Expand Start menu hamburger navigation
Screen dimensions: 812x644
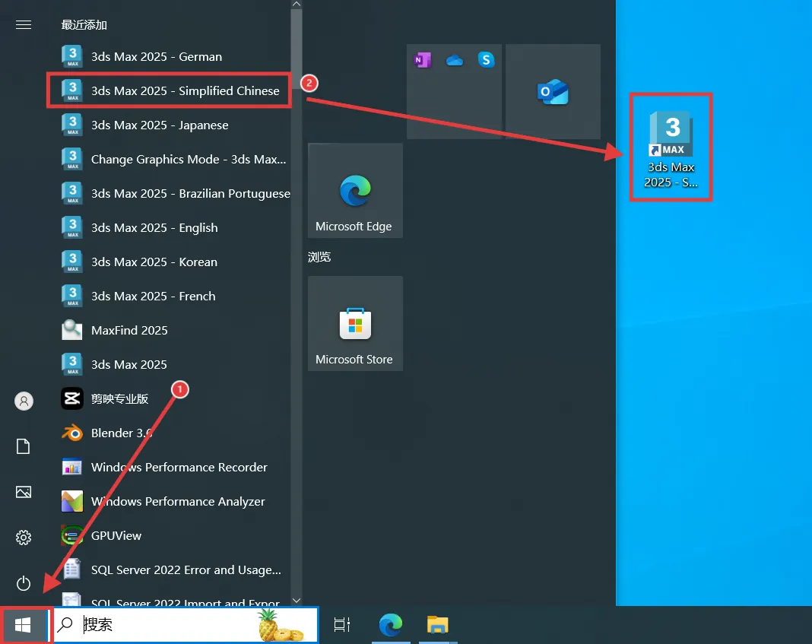pos(24,25)
